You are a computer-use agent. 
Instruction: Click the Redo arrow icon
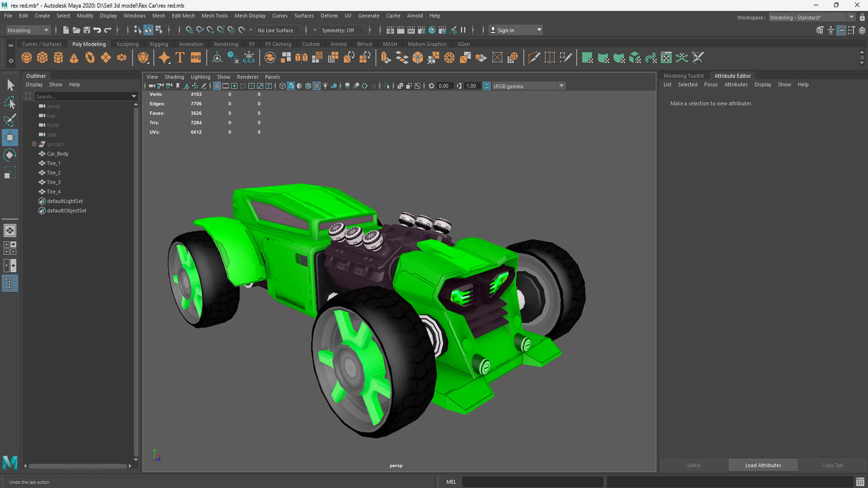coord(108,30)
